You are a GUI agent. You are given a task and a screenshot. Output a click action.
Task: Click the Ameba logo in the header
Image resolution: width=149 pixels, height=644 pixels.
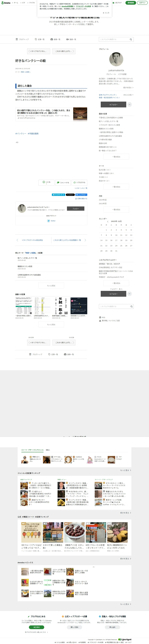pyautogui.click(x=6, y=3)
